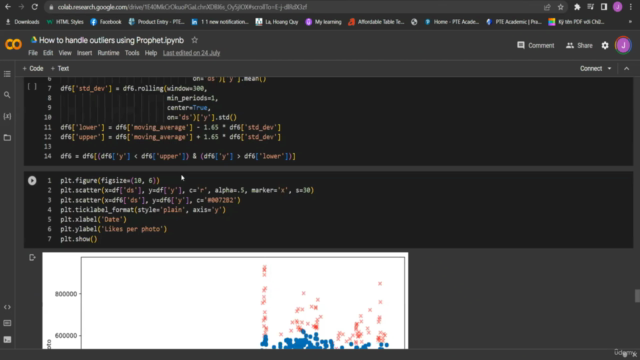Viewport: 640px width, 360px height.
Task: Reload the Colab page
Action: 35,7
